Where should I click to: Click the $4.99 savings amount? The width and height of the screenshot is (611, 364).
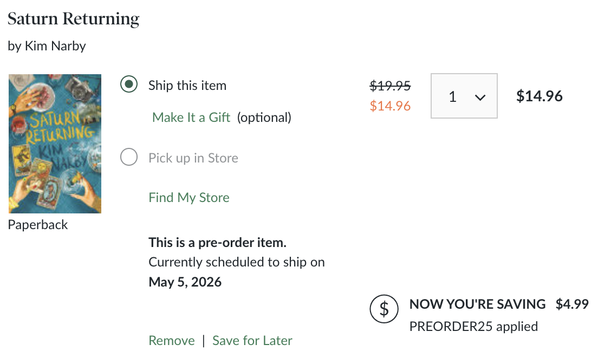point(572,304)
